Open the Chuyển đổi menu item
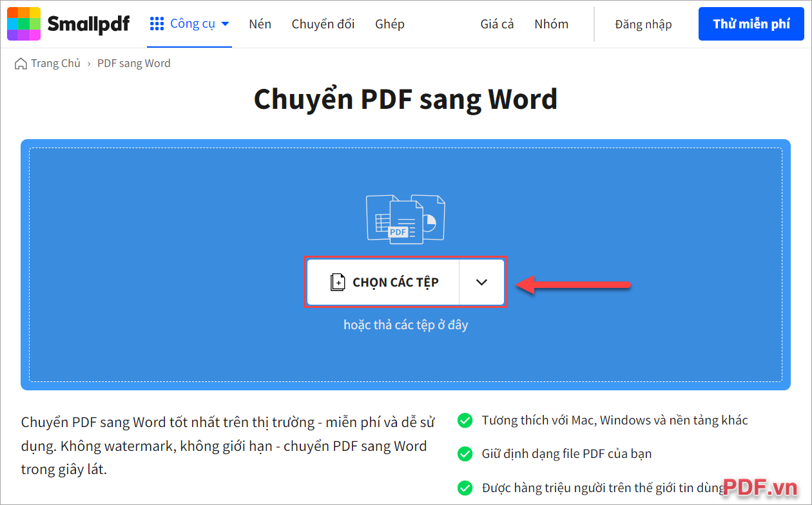812x505 pixels. coord(323,24)
